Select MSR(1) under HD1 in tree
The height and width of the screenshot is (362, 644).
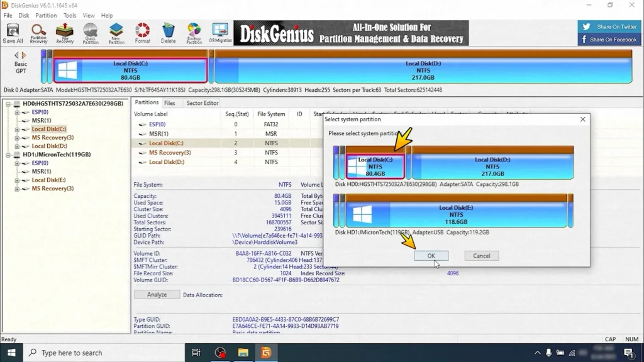coord(41,171)
